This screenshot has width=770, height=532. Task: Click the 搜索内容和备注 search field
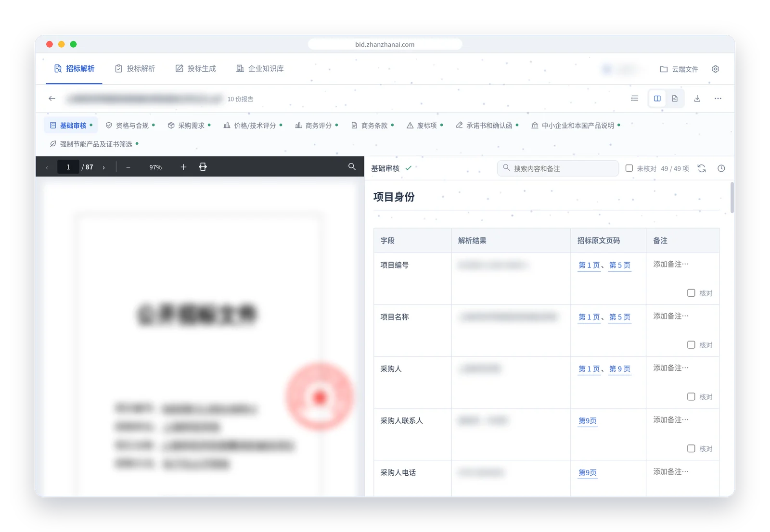click(558, 168)
